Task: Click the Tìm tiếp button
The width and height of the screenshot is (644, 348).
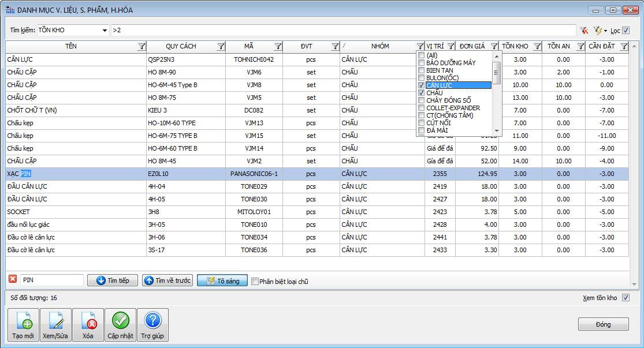Action: [113, 280]
